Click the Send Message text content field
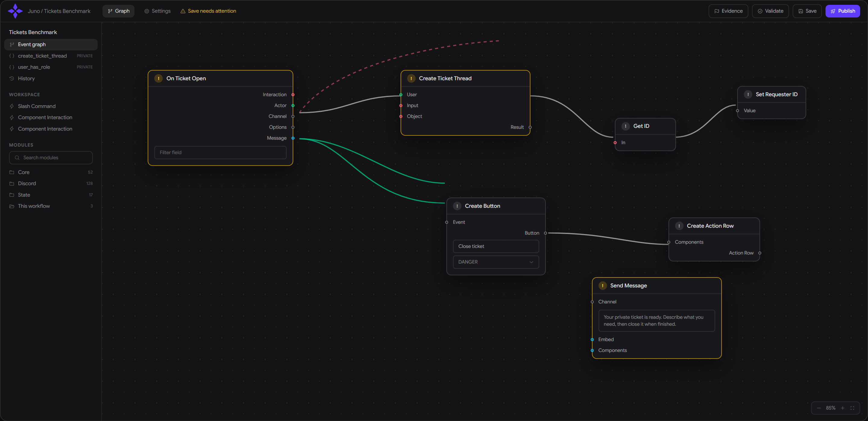 656,321
